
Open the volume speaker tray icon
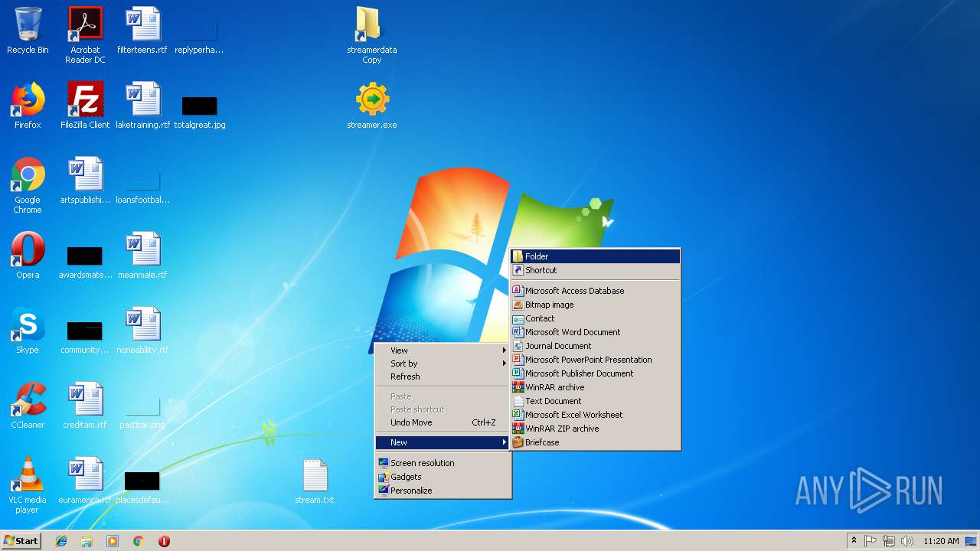pos(907,541)
